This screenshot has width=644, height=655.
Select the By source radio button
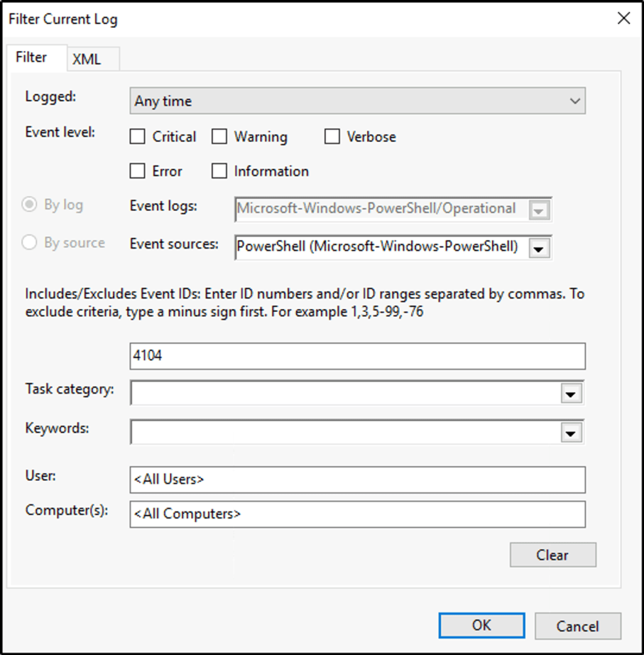pyautogui.click(x=29, y=242)
